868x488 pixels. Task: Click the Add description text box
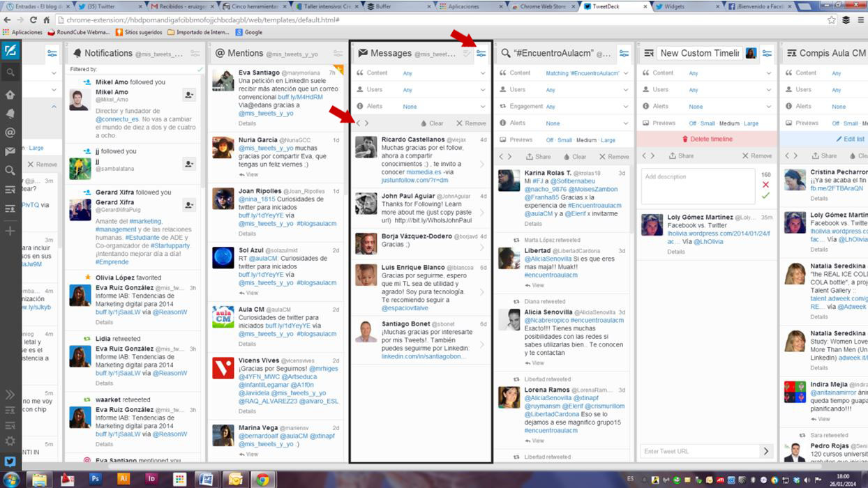point(698,187)
